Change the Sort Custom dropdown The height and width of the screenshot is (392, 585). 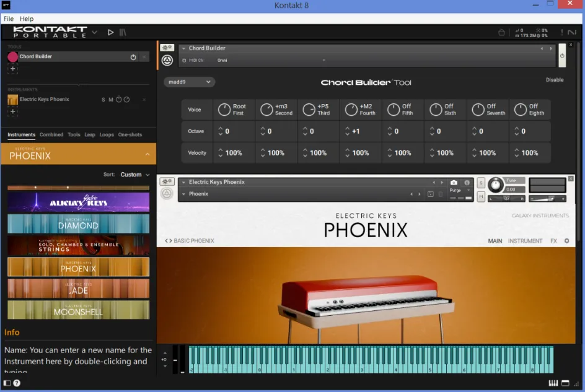click(x=134, y=175)
